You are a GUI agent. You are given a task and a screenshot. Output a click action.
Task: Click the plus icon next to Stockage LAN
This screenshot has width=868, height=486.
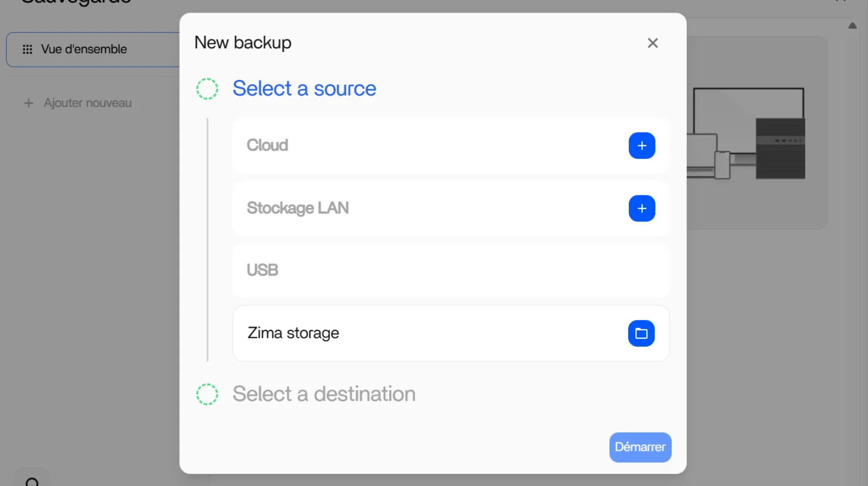642,209
